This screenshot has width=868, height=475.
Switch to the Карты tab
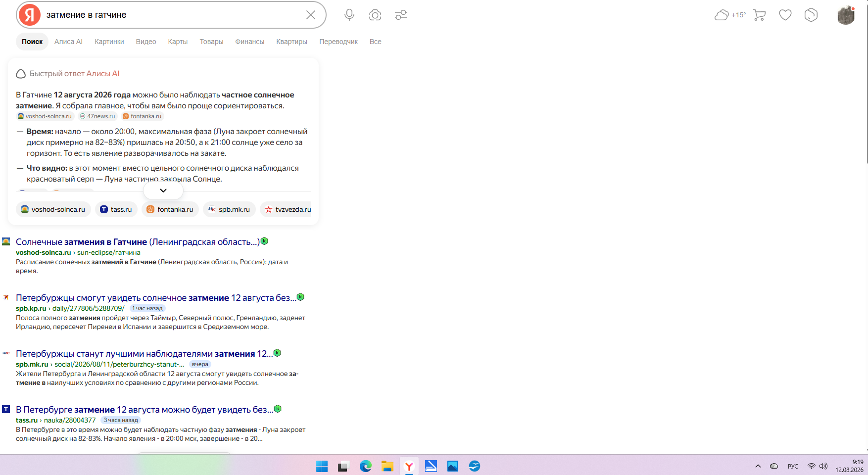pos(178,42)
